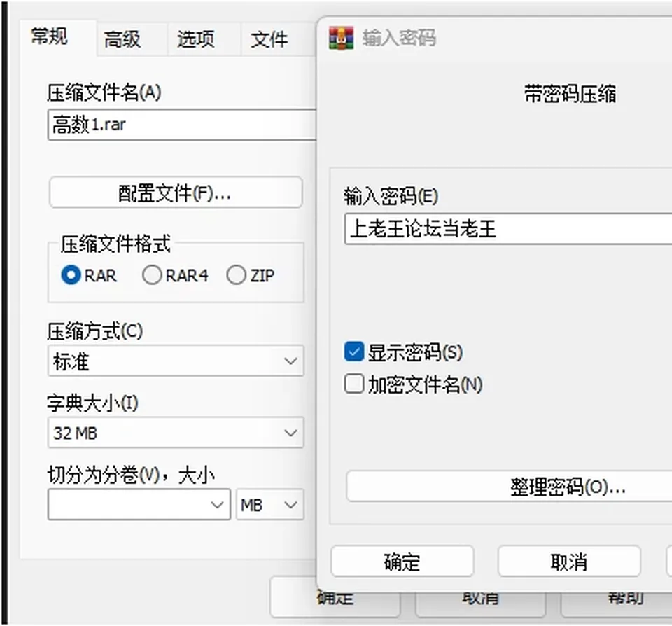Select the 常规 tab
Screen dimensions: 672x626
pyautogui.click(x=49, y=36)
